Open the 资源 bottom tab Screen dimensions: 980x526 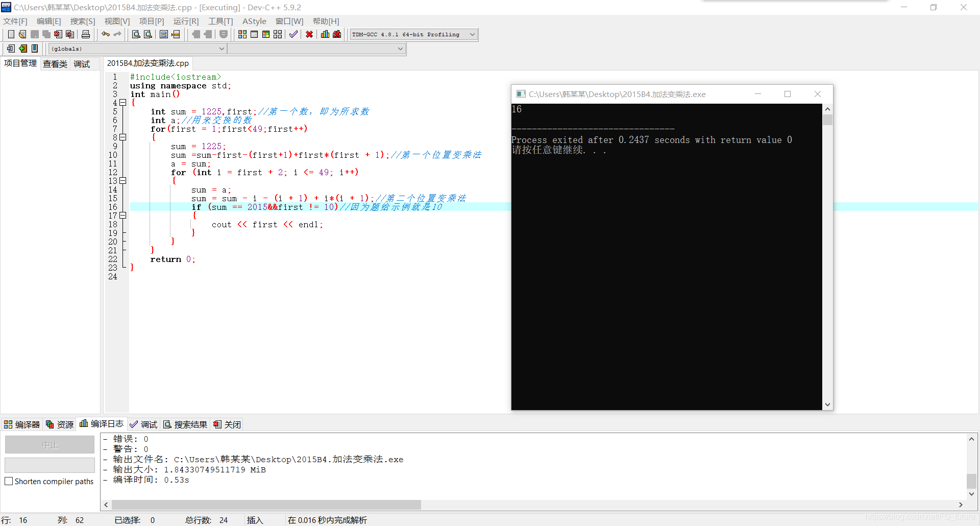point(60,424)
